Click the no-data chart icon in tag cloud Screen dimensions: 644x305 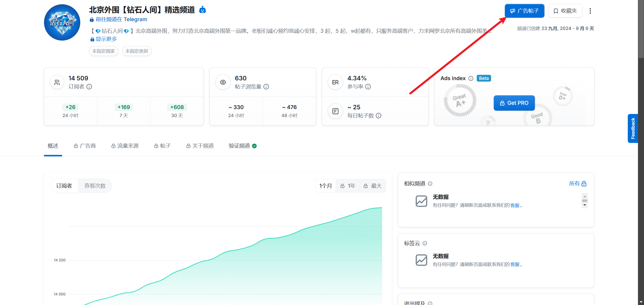[421, 260]
